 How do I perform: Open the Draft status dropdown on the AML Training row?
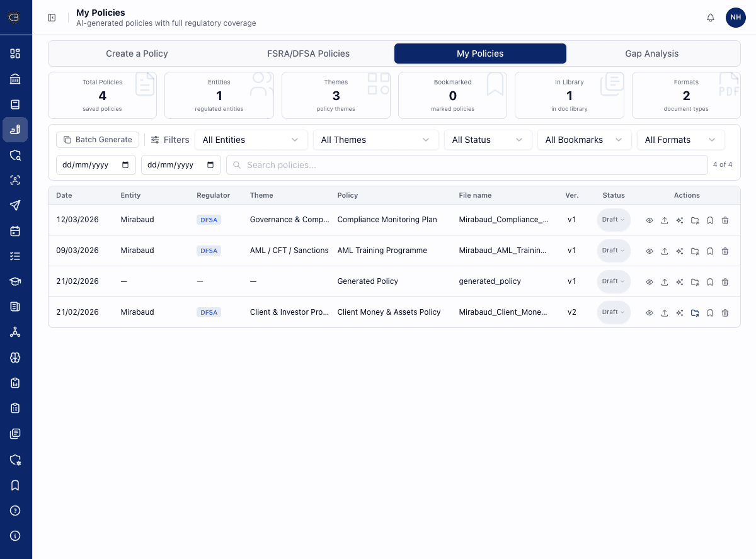[x=613, y=250]
